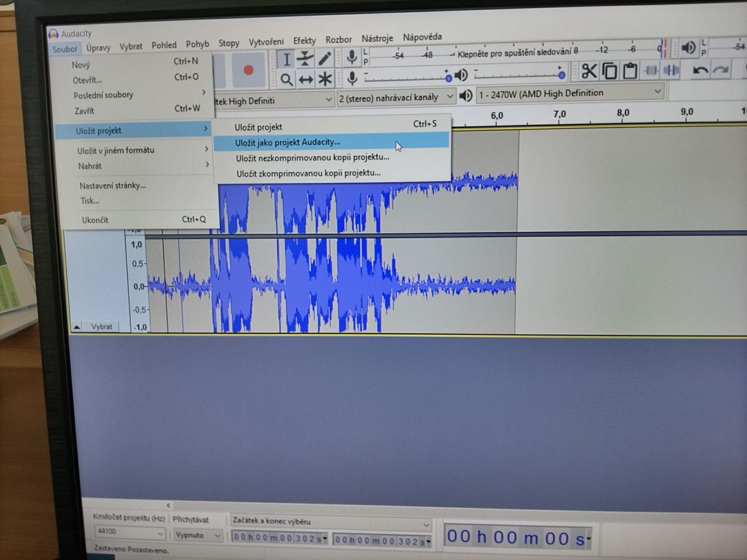Viewport: 747px width, 560px height.
Task: Click the playback volume slider
Action: (519, 74)
